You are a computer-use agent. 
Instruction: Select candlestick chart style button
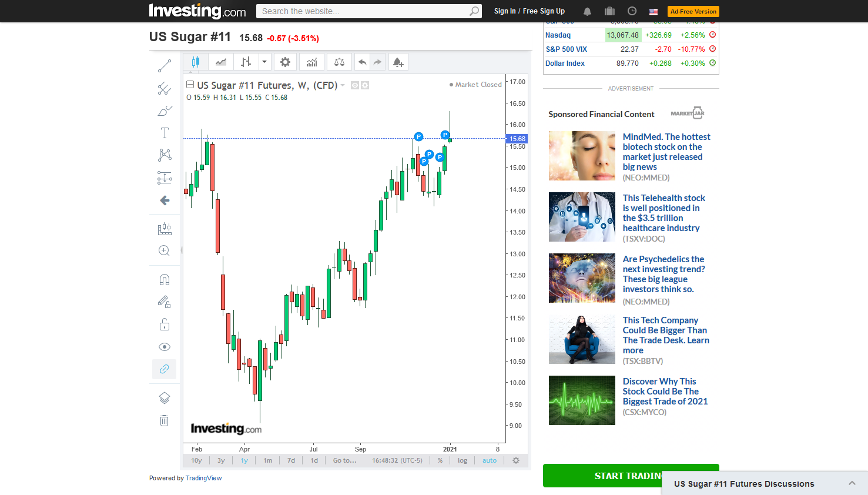(x=196, y=62)
